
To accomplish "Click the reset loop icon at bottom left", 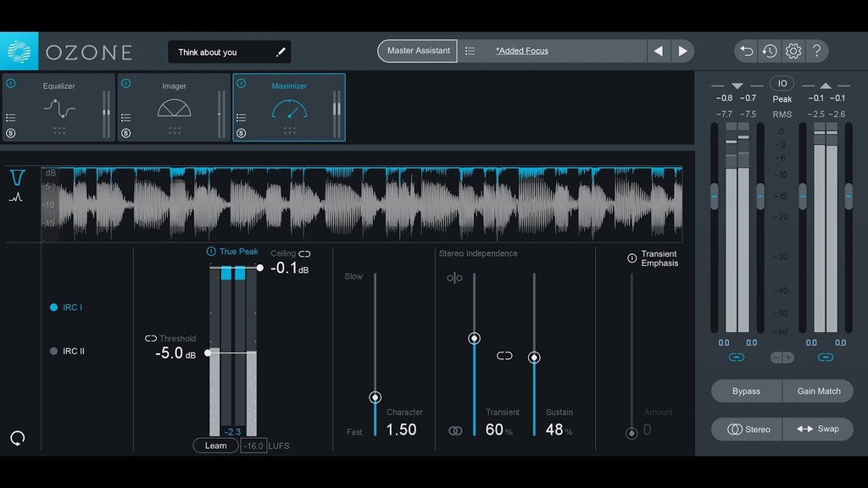I will 17,438.
